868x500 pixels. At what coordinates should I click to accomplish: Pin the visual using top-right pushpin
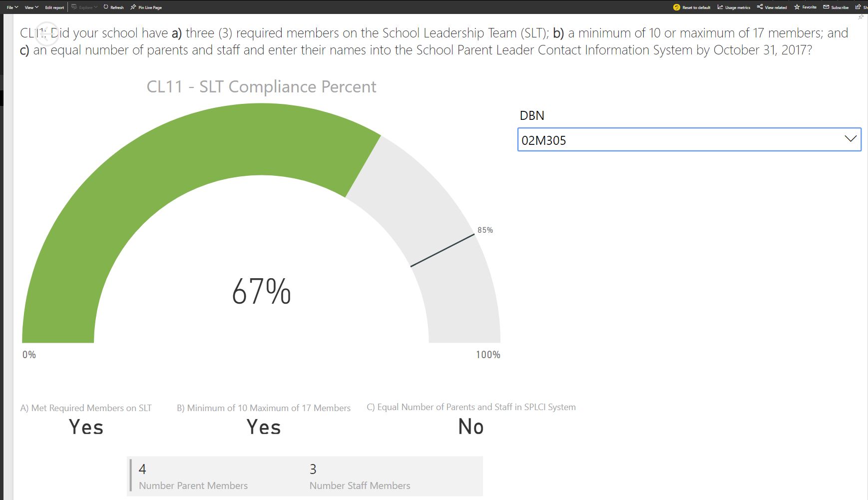tap(861, 17)
